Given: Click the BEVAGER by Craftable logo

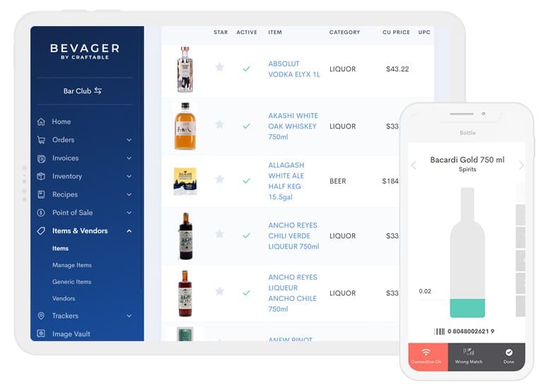Looking at the screenshot, I should click(85, 52).
